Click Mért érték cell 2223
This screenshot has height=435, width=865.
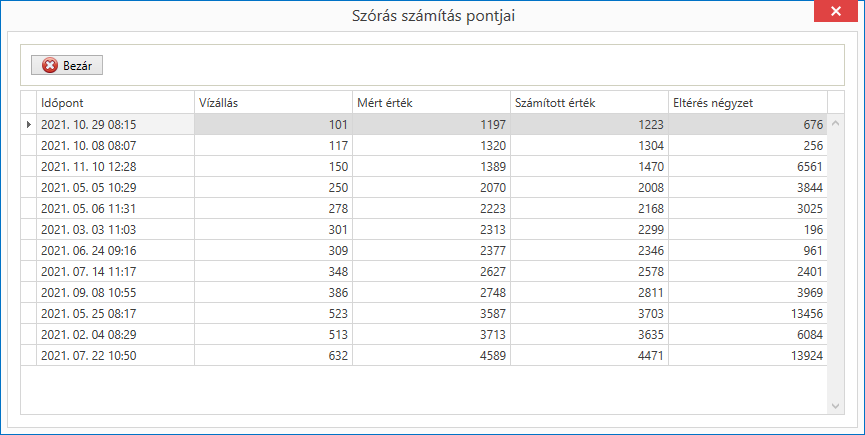(x=431, y=208)
